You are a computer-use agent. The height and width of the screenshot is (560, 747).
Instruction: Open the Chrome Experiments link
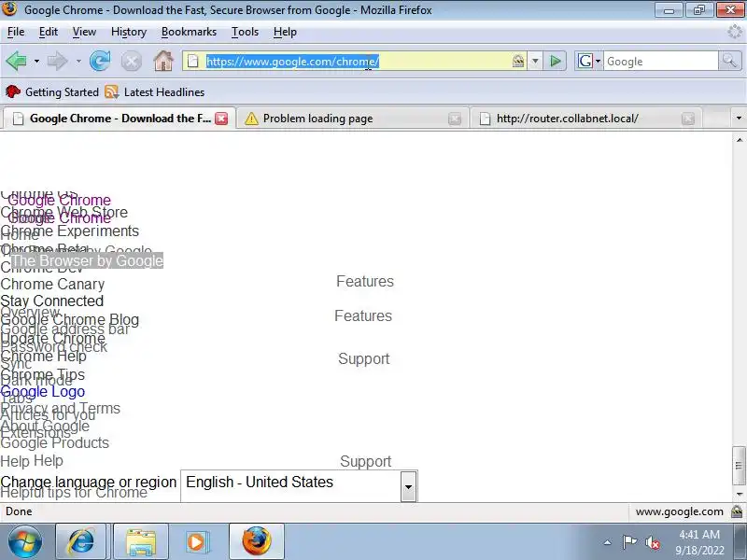69,231
